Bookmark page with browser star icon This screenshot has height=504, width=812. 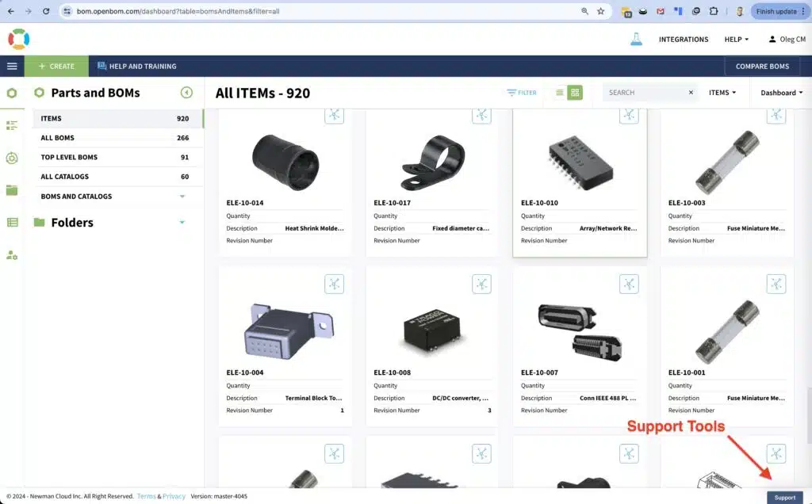point(601,11)
